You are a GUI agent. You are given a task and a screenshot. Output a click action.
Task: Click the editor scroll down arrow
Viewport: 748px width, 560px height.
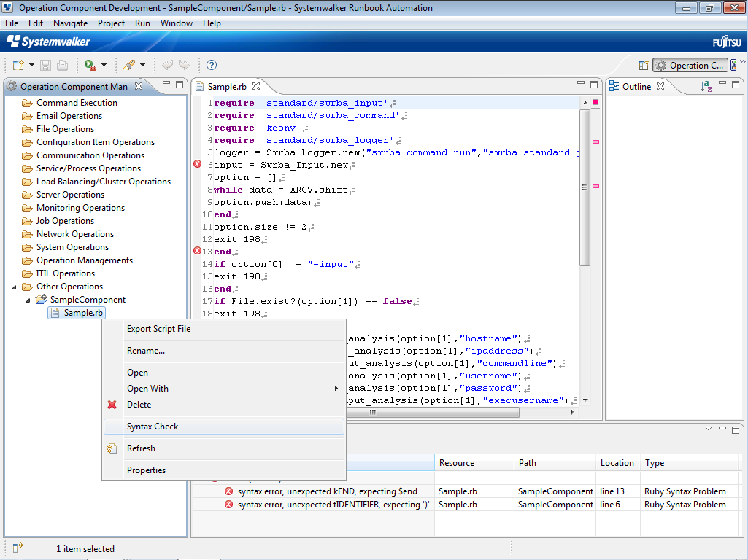coord(585,400)
